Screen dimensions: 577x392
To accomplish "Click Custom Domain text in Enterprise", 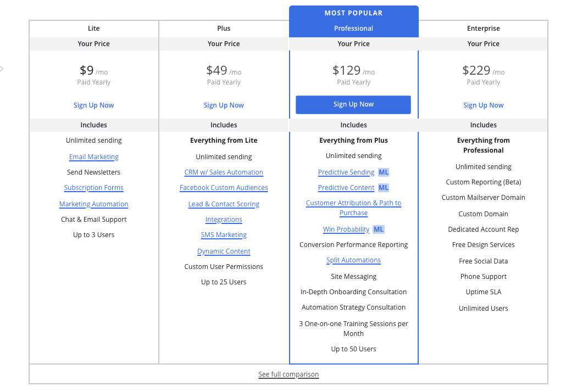I will tap(484, 214).
